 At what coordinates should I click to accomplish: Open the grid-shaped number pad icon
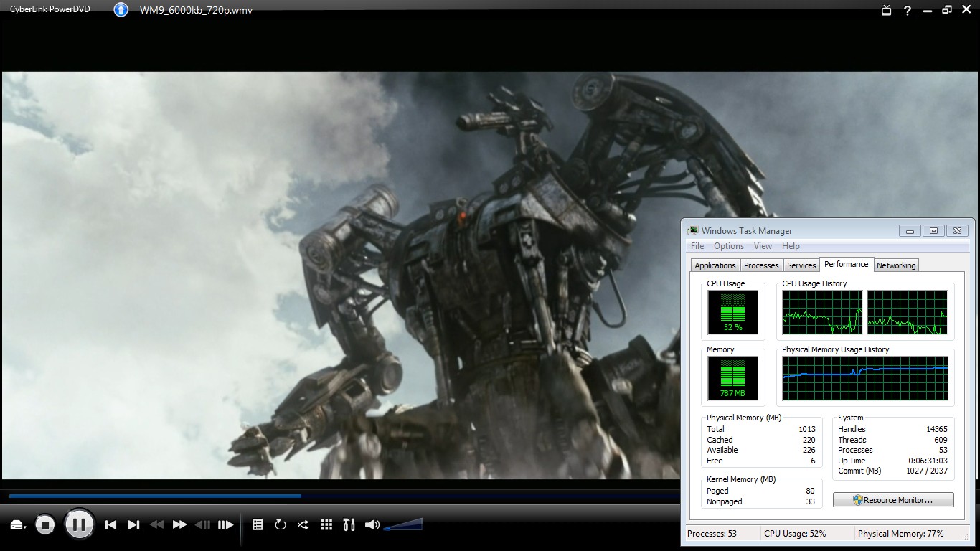point(326,525)
